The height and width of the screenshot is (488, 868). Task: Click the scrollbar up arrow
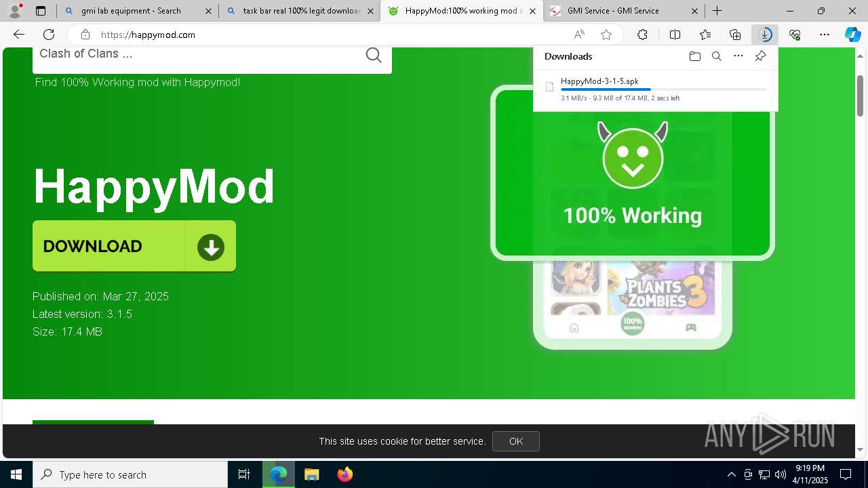pyautogui.click(x=860, y=55)
